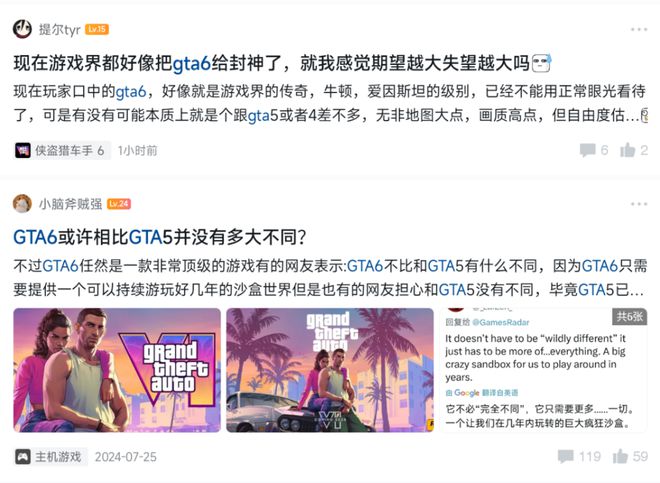Open the palm tree GTA poster thumbnail
660x483 pixels.
tap(330, 370)
